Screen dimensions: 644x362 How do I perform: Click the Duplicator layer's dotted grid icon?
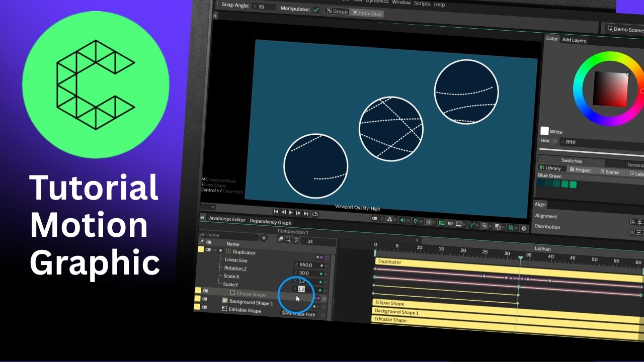(x=228, y=251)
